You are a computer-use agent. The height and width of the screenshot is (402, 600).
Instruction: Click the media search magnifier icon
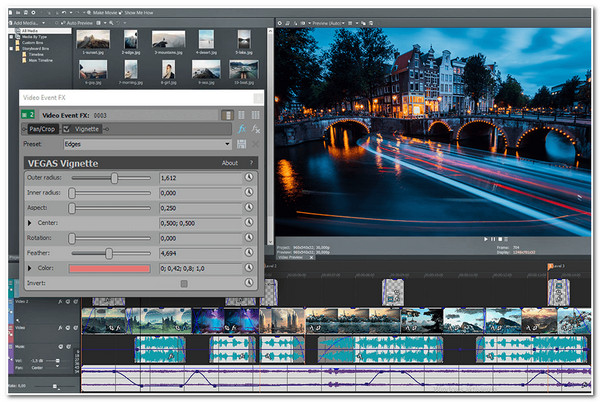(x=111, y=23)
